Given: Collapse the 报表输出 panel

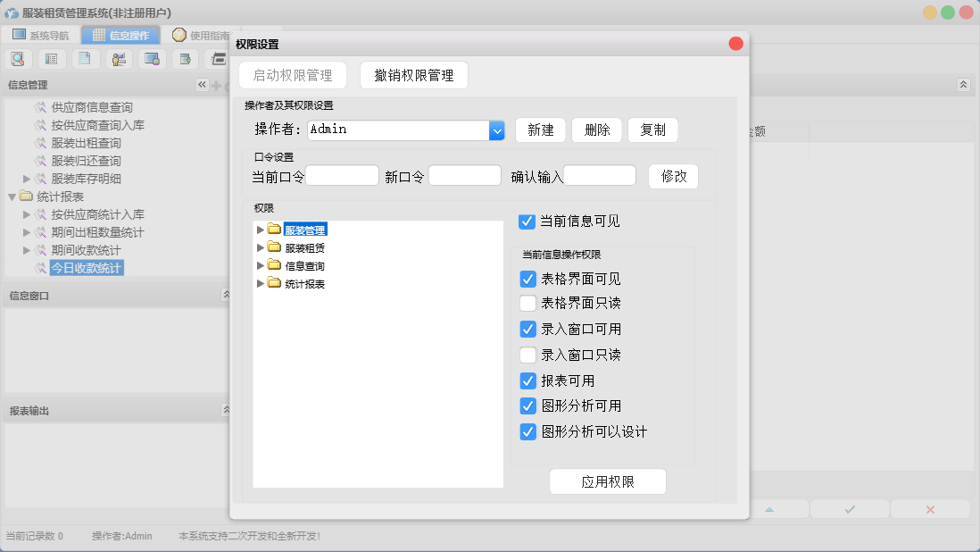Looking at the screenshot, I should tap(226, 409).
